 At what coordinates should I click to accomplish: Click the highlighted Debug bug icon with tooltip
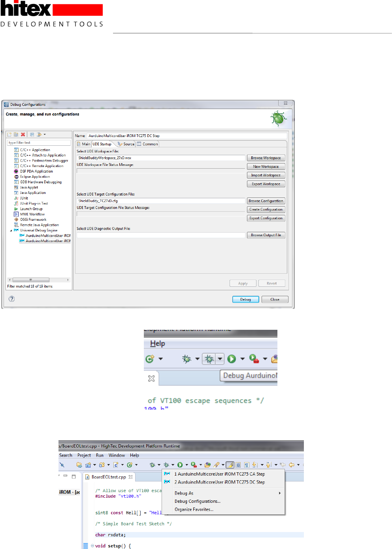(x=209, y=359)
